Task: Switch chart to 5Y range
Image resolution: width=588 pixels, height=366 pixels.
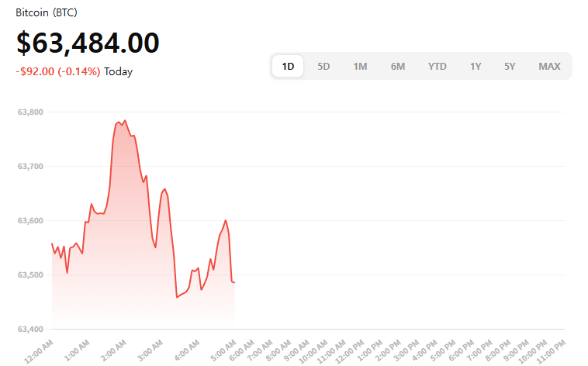Action: 510,67
